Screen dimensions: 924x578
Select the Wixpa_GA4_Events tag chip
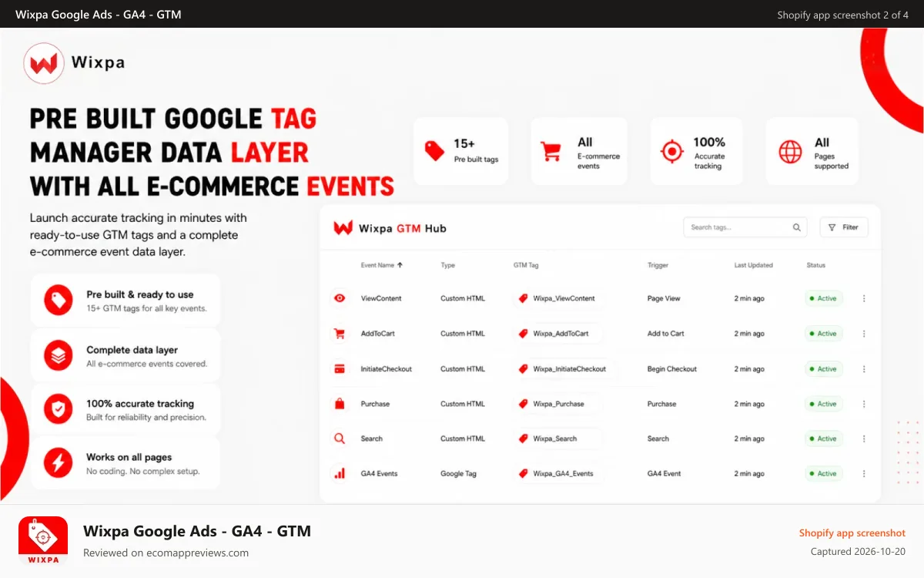tap(557, 473)
